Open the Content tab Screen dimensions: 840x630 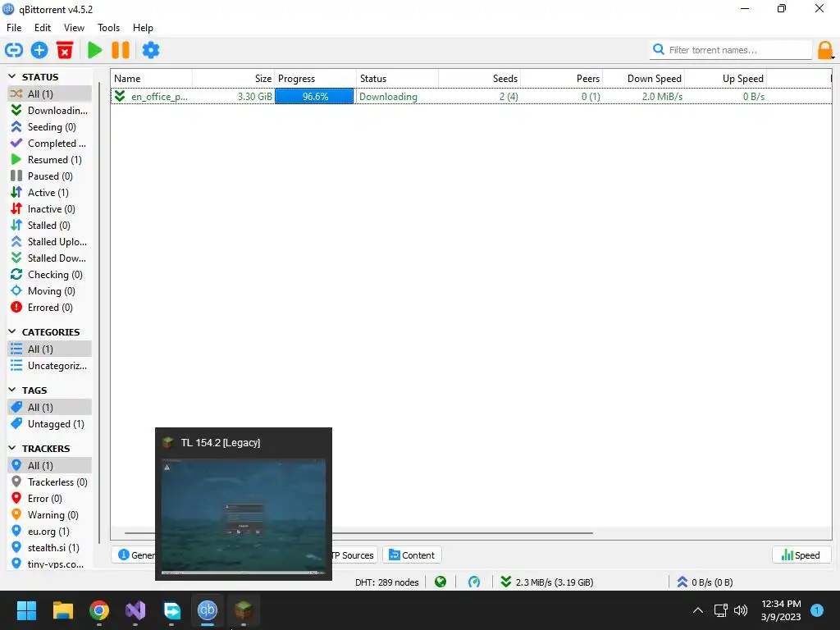412,555
